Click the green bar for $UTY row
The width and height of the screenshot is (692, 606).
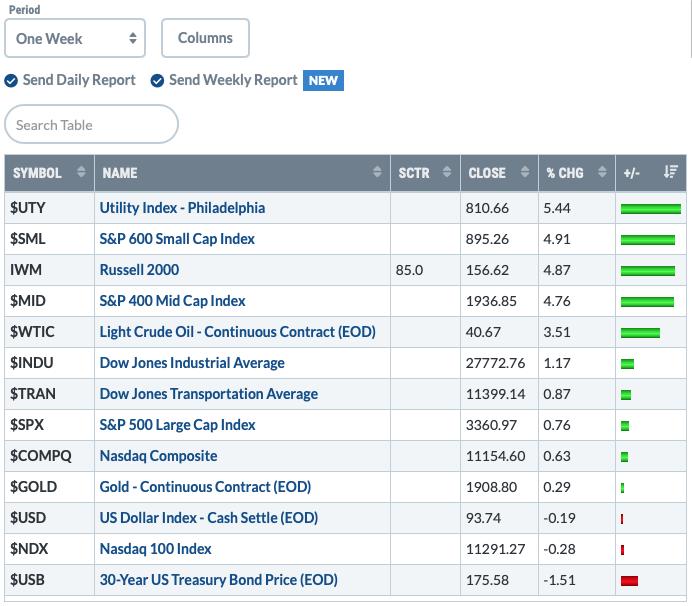650,209
